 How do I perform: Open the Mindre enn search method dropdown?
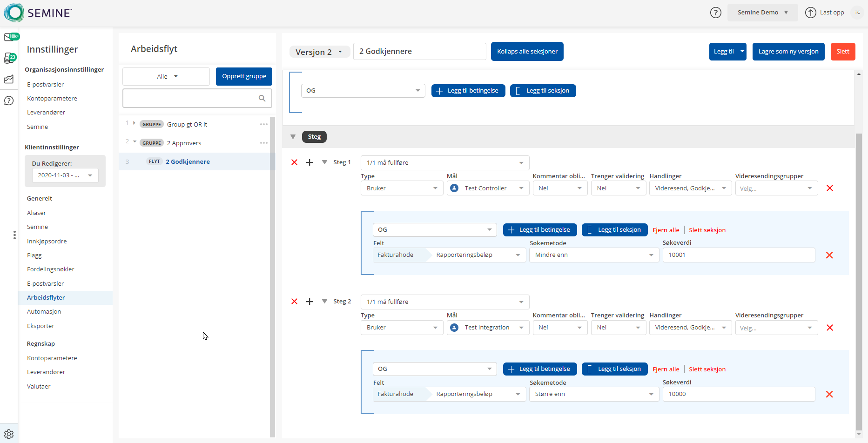point(594,255)
